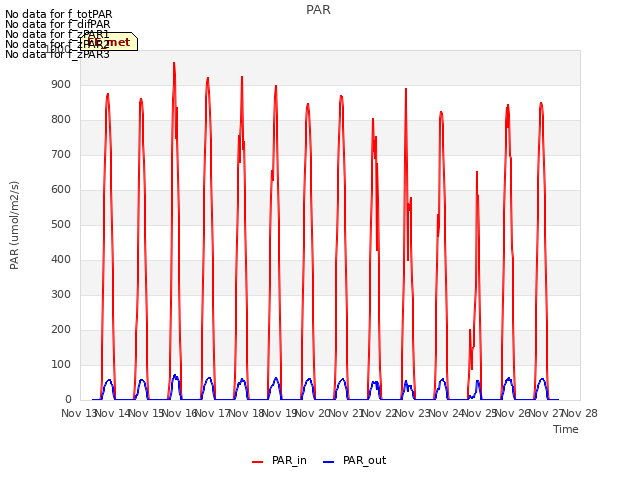Click the 100 y-axis tick label

pos(61,365)
